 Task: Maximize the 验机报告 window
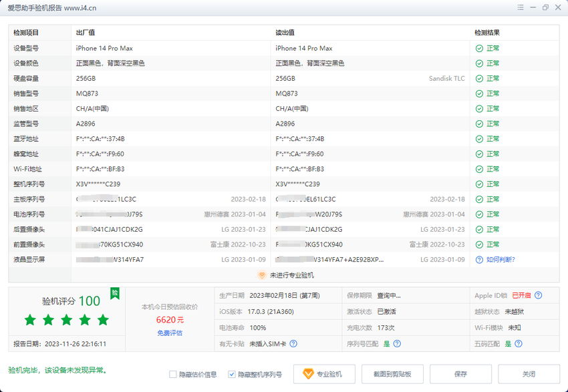click(545, 7)
